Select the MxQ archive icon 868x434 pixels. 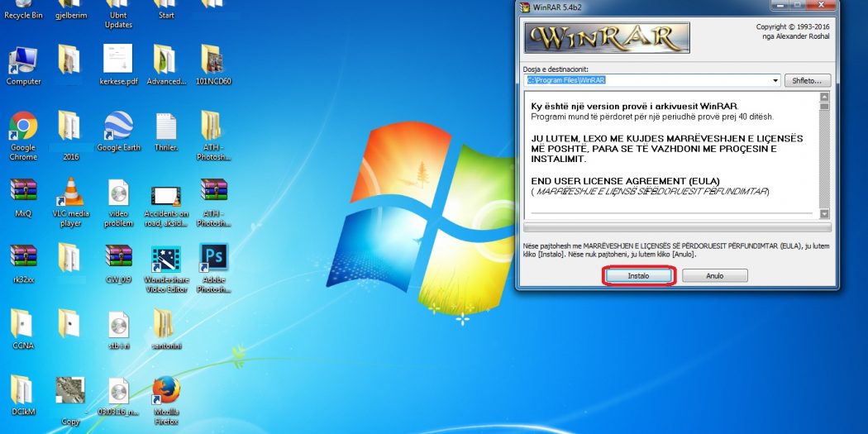pyautogui.click(x=23, y=198)
